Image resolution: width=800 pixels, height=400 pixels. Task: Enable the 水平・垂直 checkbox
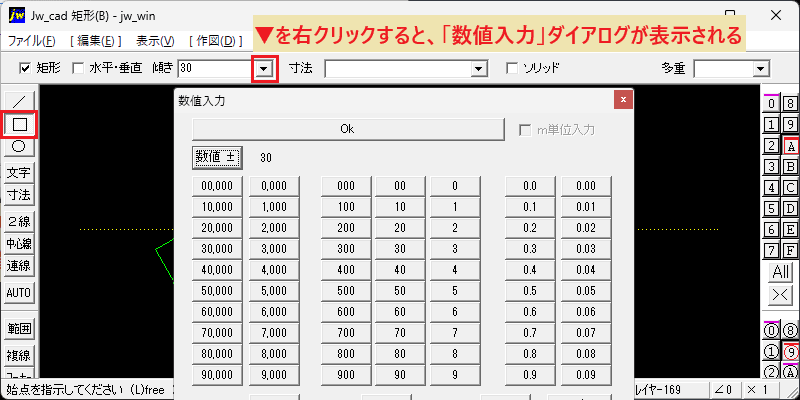(78, 68)
